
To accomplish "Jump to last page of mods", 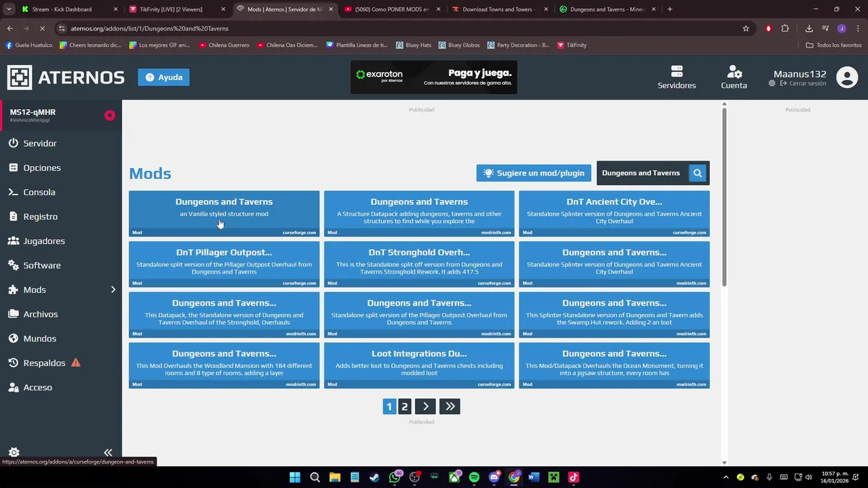I will 450,407.
